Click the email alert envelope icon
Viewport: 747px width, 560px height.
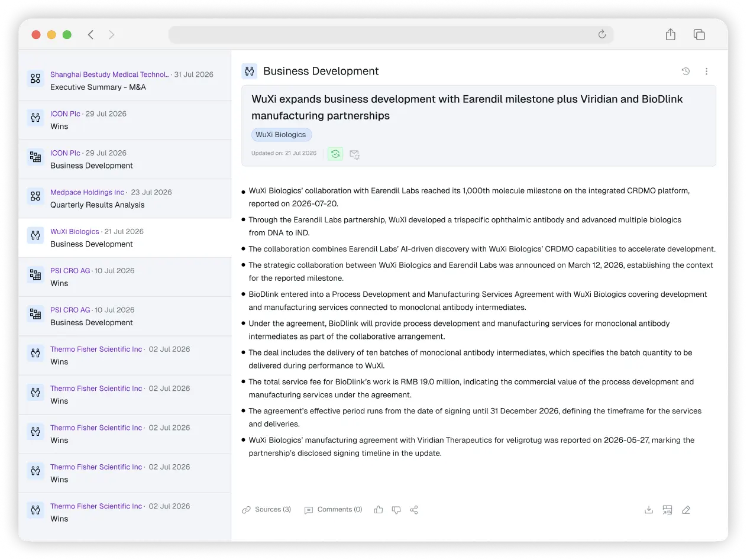tap(354, 154)
